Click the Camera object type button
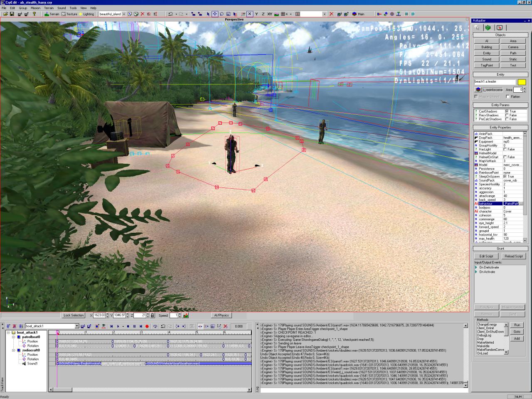The width and height of the screenshot is (532, 399). pos(513,47)
